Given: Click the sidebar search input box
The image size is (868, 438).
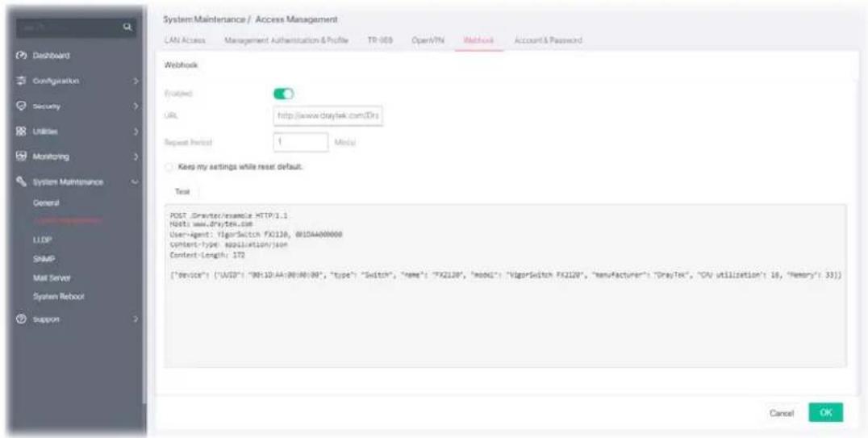Looking at the screenshot, I should point(77,26).
